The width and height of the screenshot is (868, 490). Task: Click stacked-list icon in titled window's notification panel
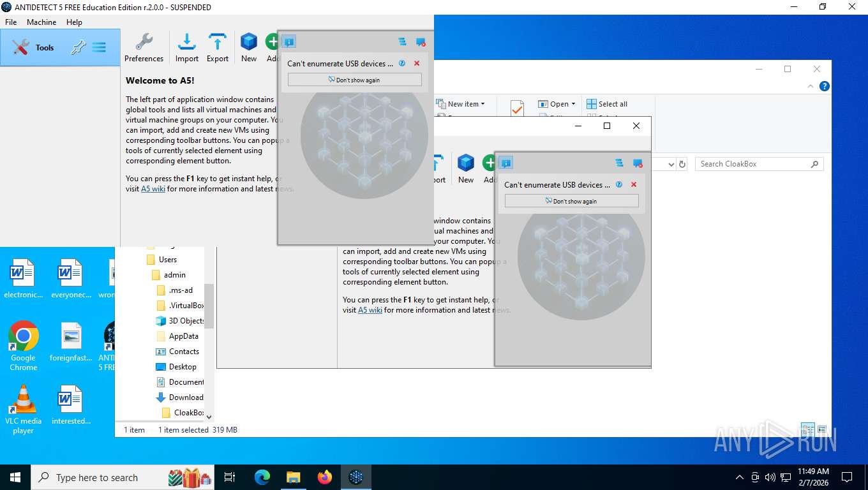pyautogui.click(x=402, y=42)
